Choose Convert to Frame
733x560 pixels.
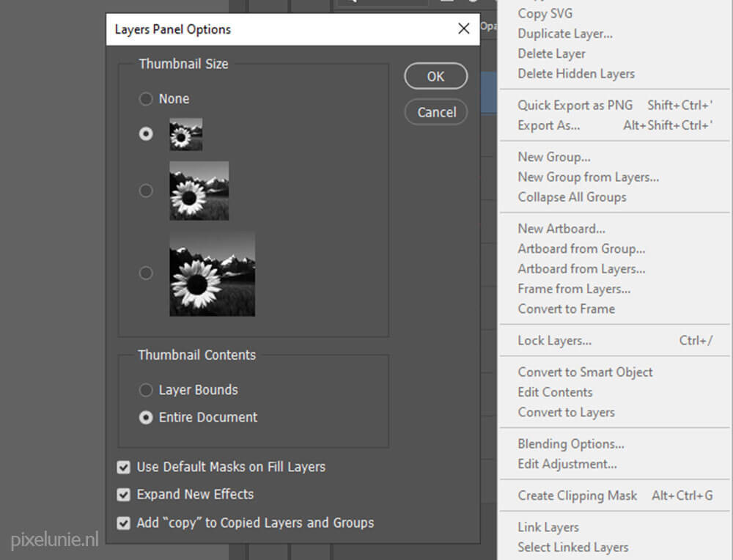pos(566,309)
